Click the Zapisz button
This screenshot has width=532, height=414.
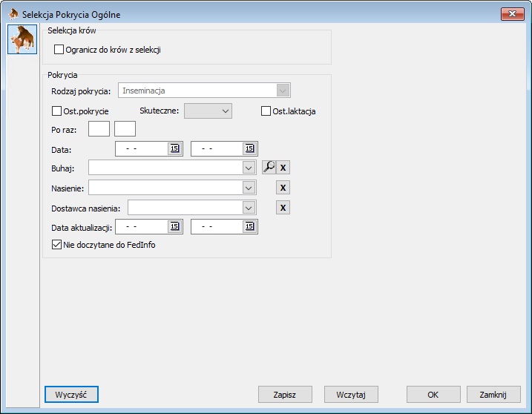pos(285,395)
